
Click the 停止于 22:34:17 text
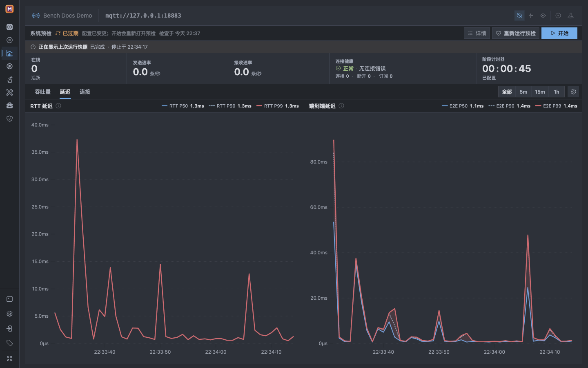point(130,47)
